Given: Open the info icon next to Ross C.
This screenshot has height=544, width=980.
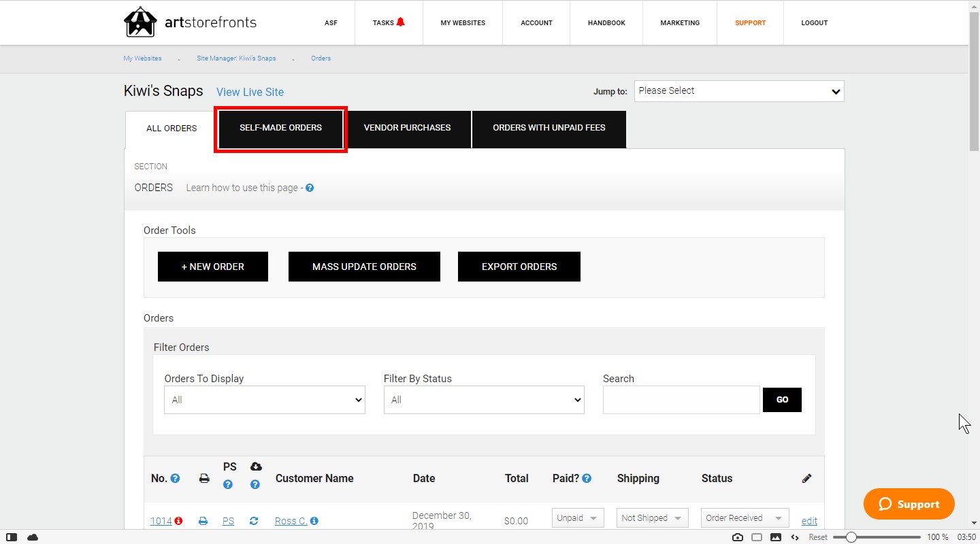Looking at the screenshot, I should pos(314,521).
